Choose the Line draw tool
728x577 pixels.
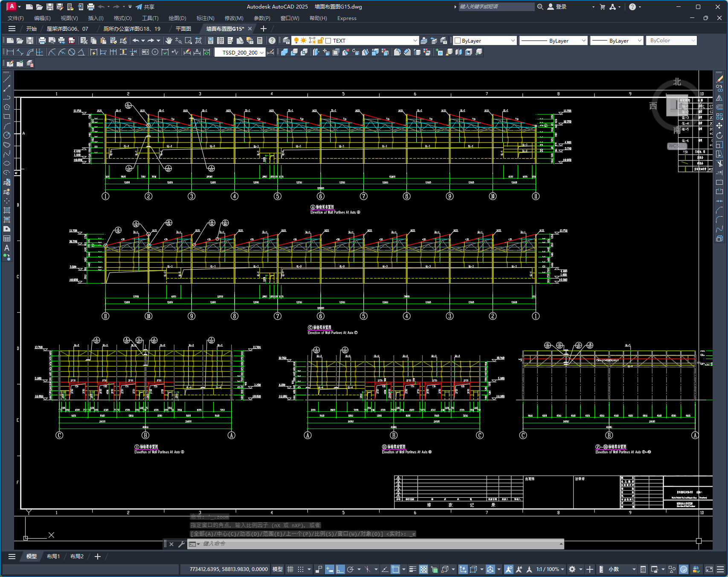(7, 79)
